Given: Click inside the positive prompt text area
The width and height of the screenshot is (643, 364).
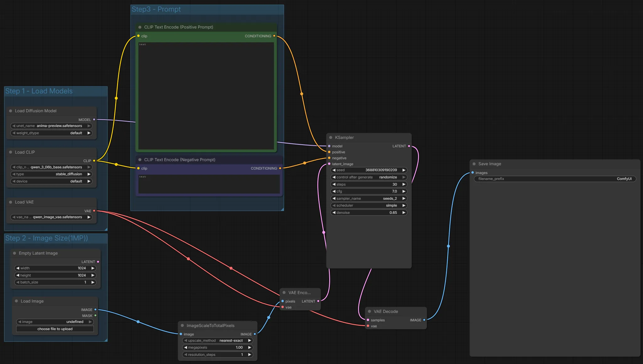Looking at the screenshot, I should click(206, 96).
